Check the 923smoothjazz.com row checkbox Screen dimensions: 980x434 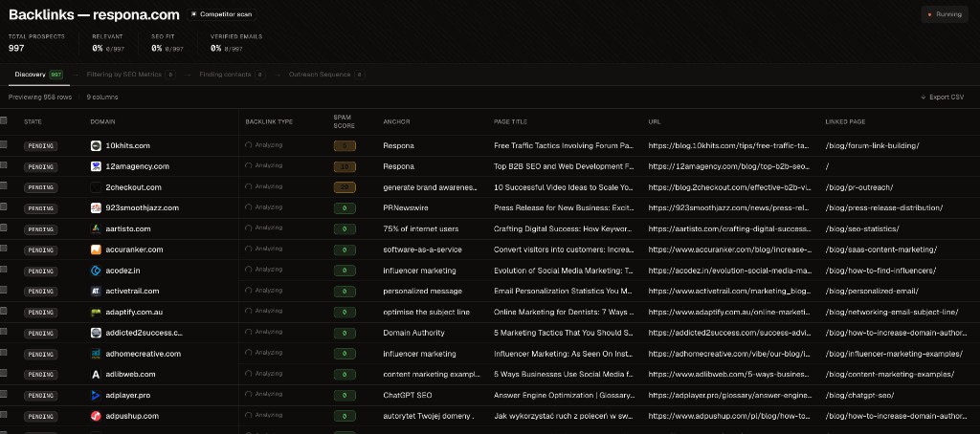[x=4, y=206]
